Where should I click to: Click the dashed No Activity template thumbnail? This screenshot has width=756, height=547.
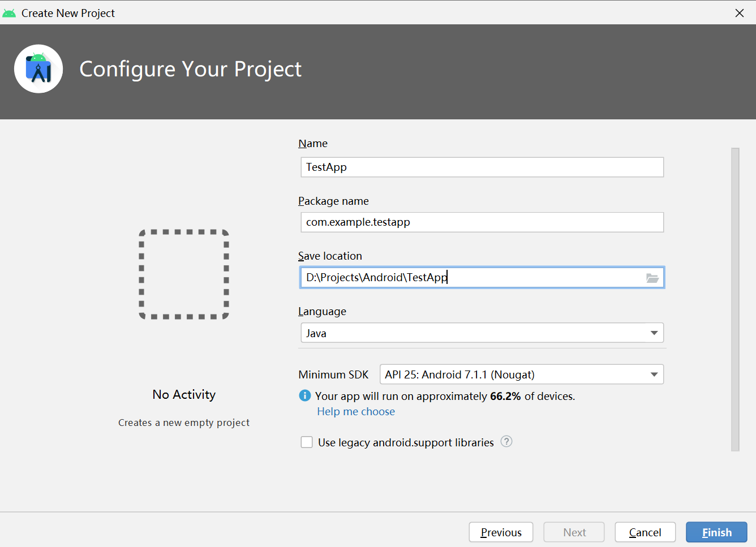(184, 274)
